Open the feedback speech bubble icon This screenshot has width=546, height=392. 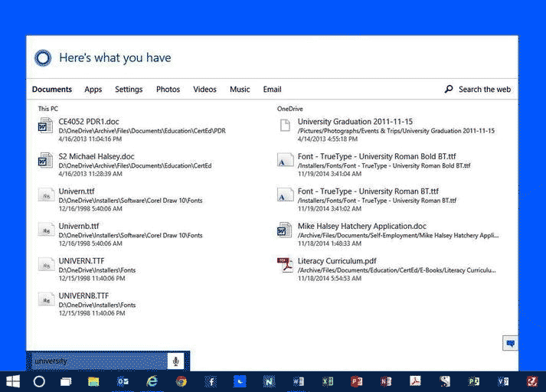[509, 343]
